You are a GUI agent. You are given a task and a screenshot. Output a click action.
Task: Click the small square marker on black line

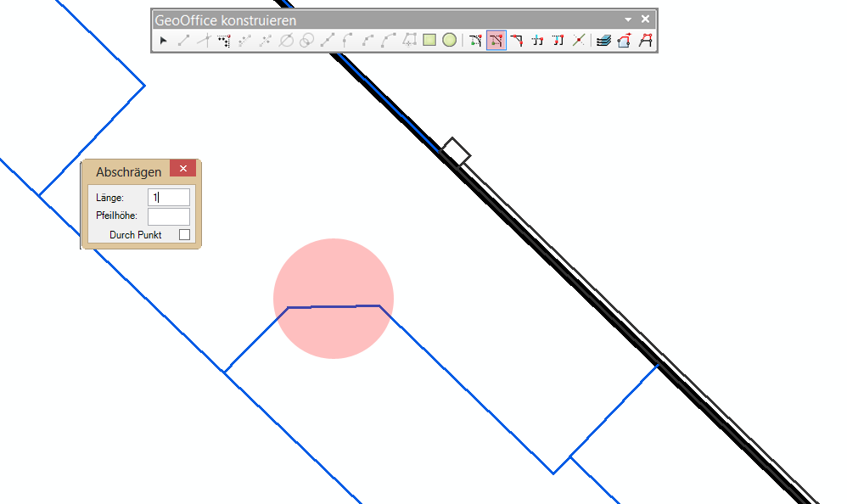[456, 151]
